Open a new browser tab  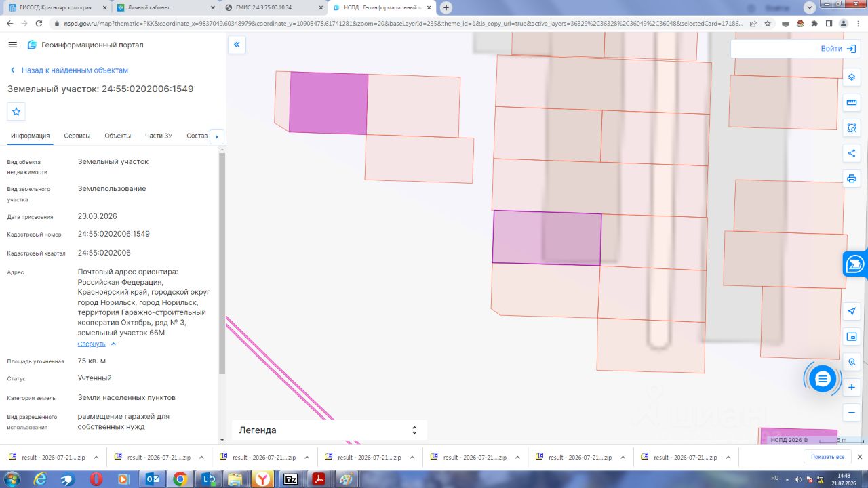(446, 7)
